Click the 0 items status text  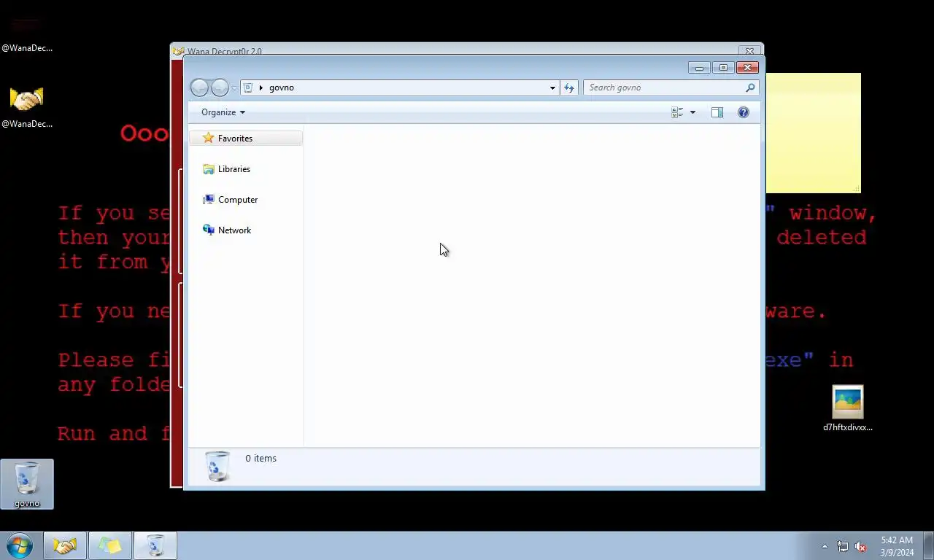tap(260, 458)
